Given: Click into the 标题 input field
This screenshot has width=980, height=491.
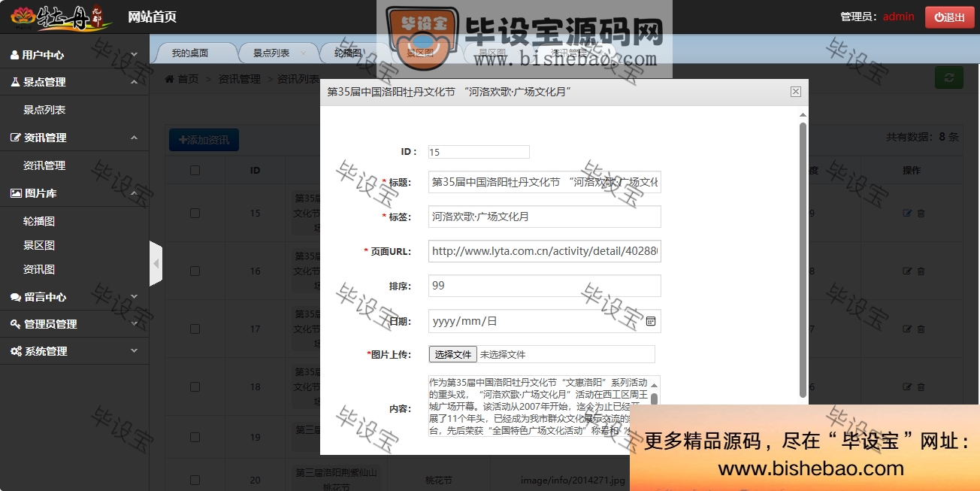Looking at the screenshot, I should coord(545,182).
